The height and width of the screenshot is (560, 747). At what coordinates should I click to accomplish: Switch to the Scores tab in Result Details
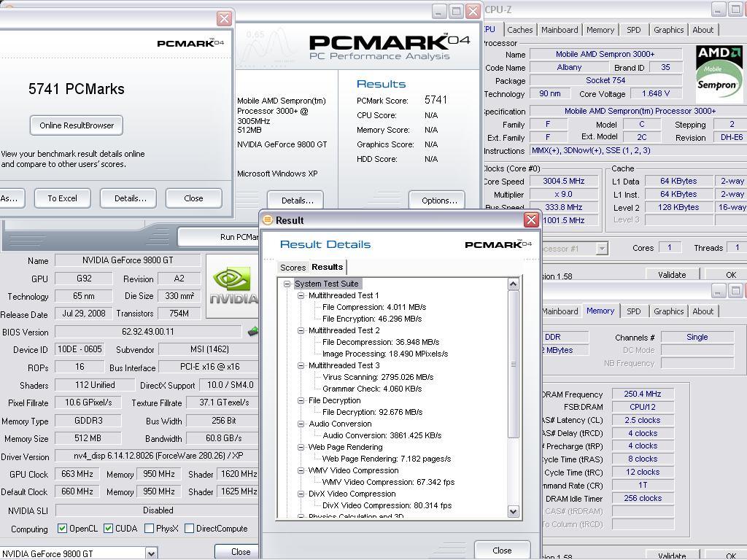[293, 268]
